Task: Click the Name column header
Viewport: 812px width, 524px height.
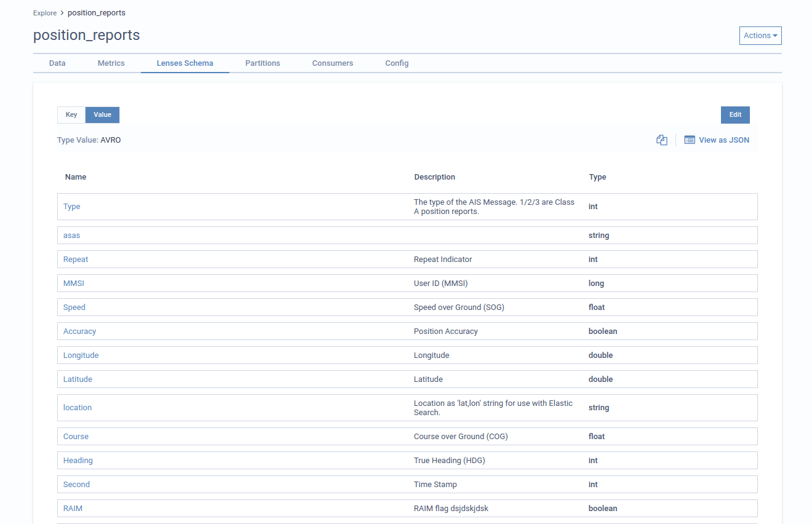Action: [x=76, y=177]
